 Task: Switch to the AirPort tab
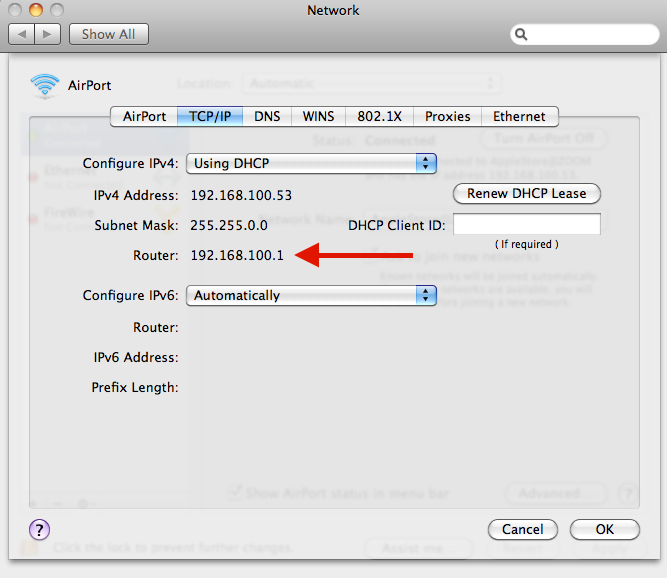[144, 117]
